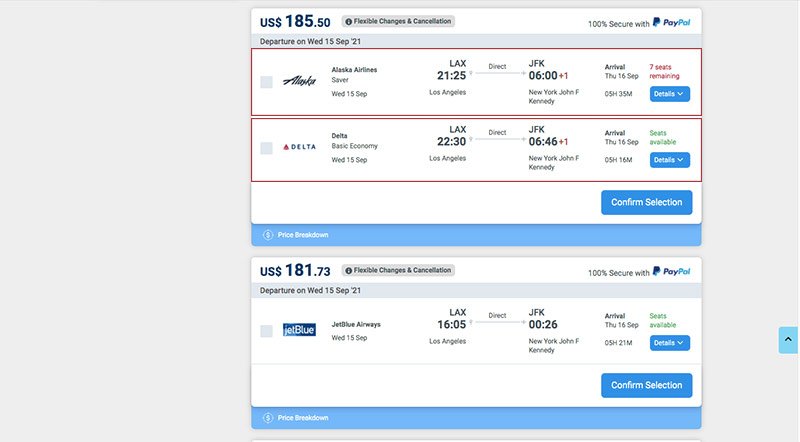Click the Delta airline logo
Screen dimensions: 800x442
(299, 147)
